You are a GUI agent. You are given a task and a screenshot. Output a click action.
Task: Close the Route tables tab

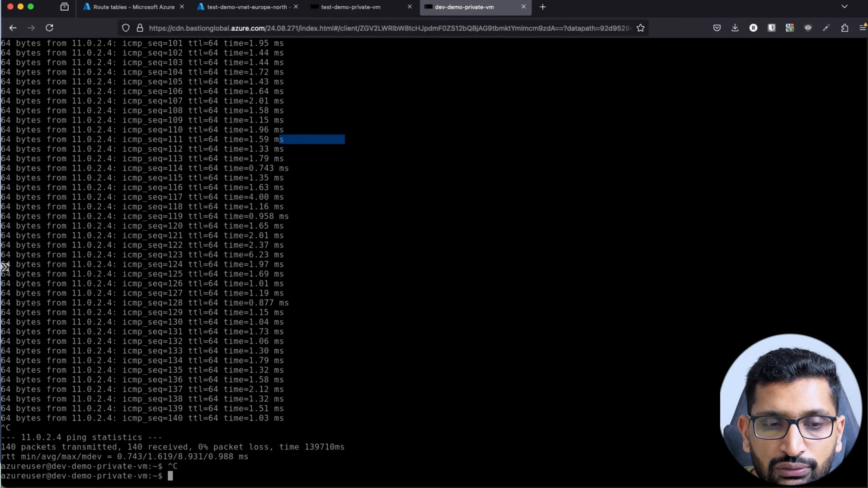[x=182, y=7]
